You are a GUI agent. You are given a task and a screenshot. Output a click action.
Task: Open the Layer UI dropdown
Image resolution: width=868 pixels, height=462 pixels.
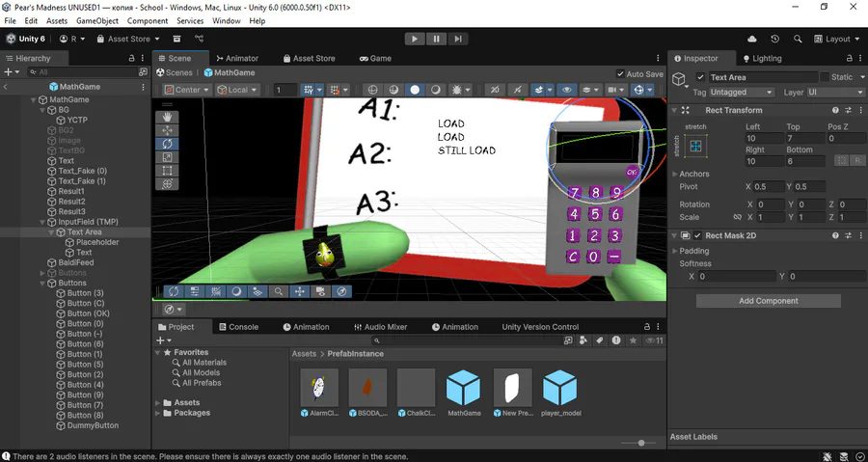click(836, 93)
